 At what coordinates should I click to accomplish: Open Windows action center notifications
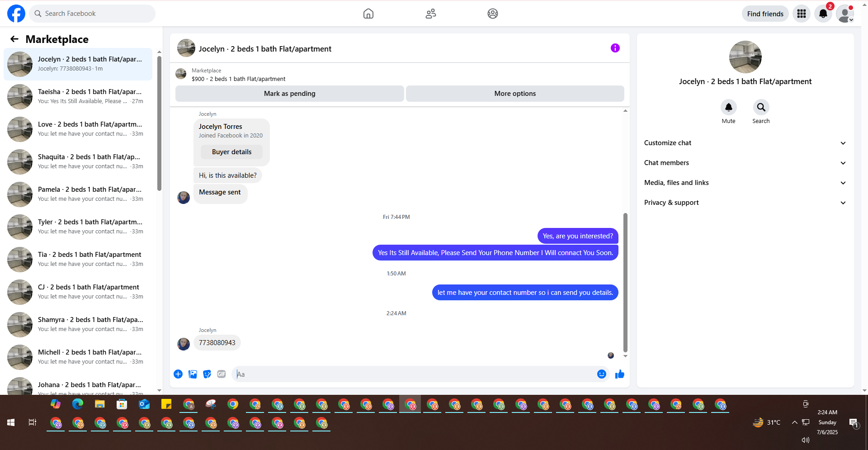tap(854, 423)
